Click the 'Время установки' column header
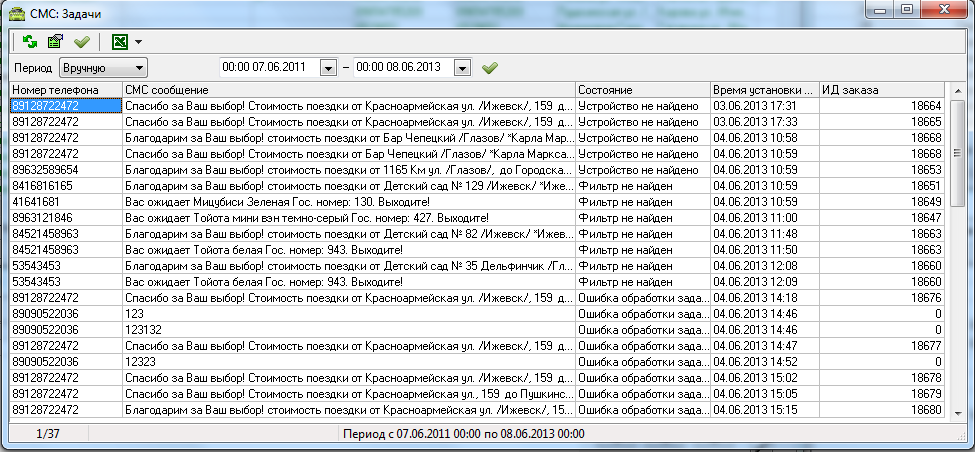The width and height of the screenshot is (975, 452). point(764,90)
